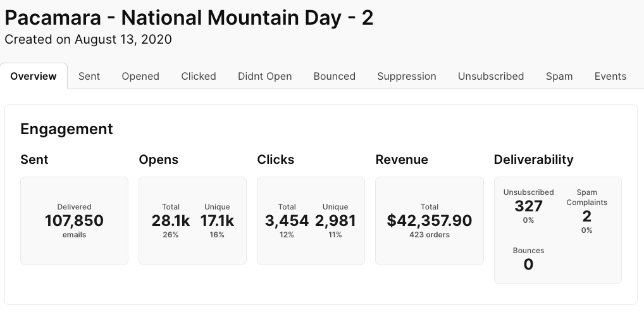This screenshot has width=644, height=312.
Task: Click the 'Spam Complaints' label
Action: 586,197
